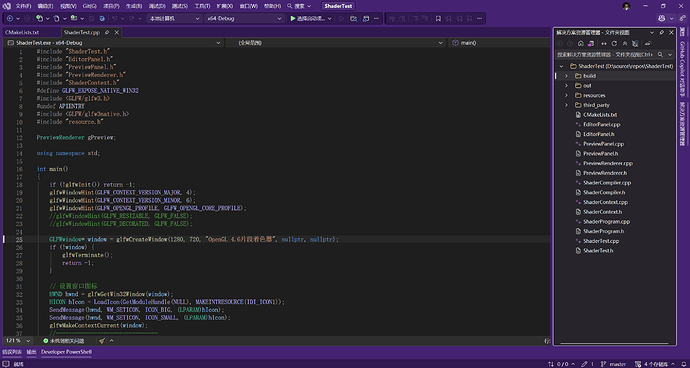
Task: Collapse the ShaderTest root folder node
Action: pyautogui.click(x=561, y=66)
